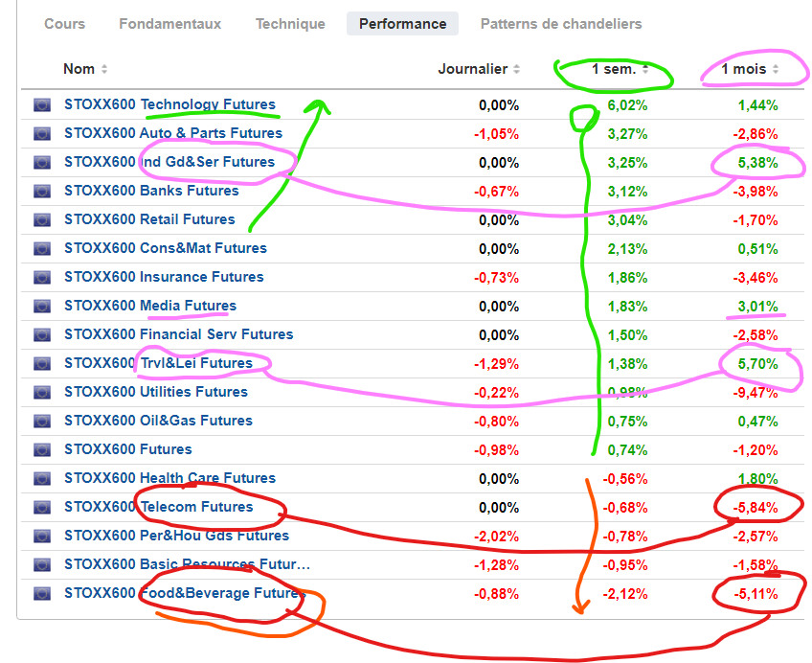Open STOXX600 Banks Futures link
812x663 pixels.
point(151,191)
